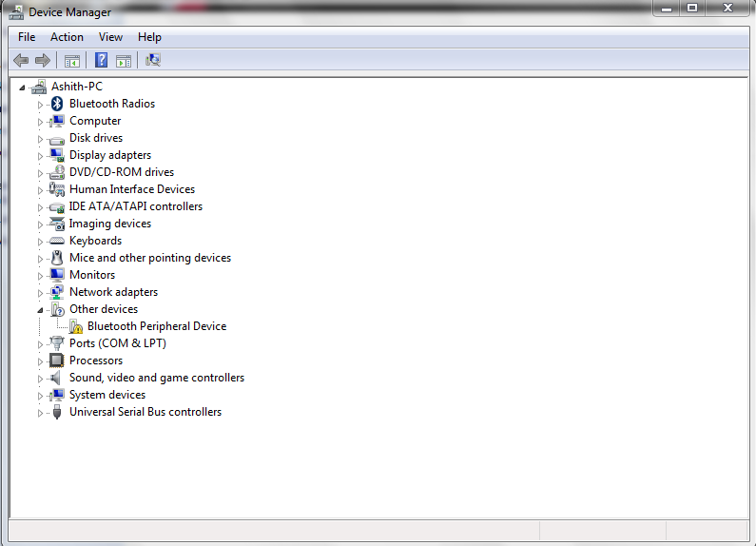Click the Monitors category icon
The width and height of the screenshot is (756, 546).
pyautogui.click(x=57, y=275)
